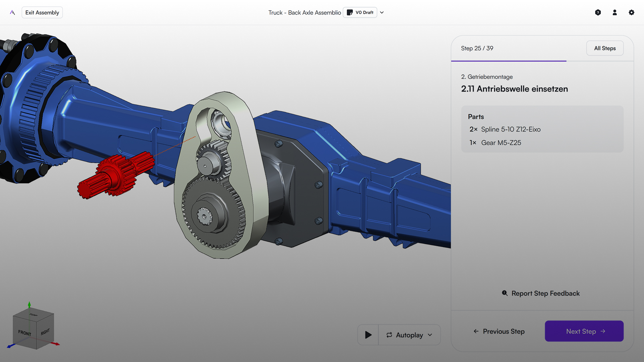Open the Autoplay dropdown
Screen dimensions: 644x362
click(x=410, y=335)
